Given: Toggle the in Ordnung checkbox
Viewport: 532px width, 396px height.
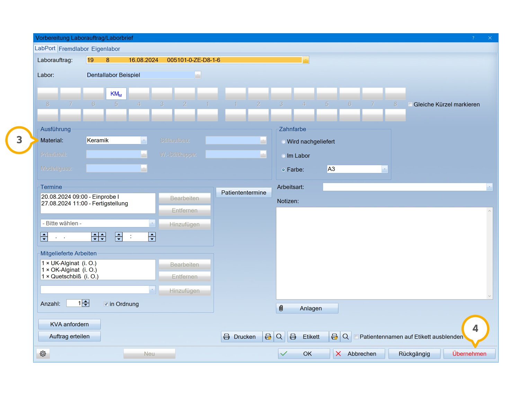Looking at the screenshot, I should (106, 304).
